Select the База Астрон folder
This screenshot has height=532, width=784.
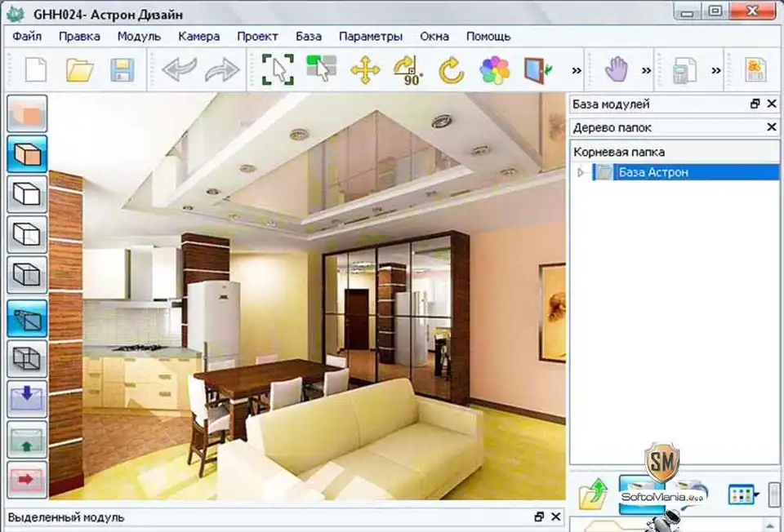(x=685, y=172)
